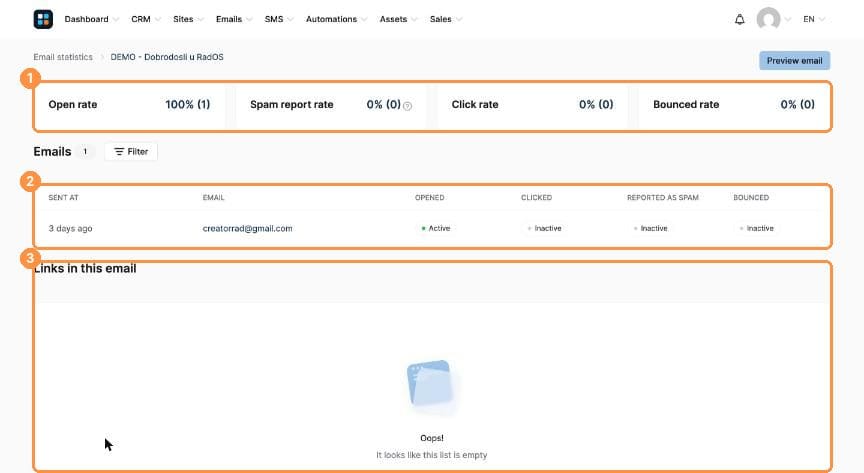This screenshot has height=473, width=864.
Task: Click the app logo icon
Action: tap(43, 19)
